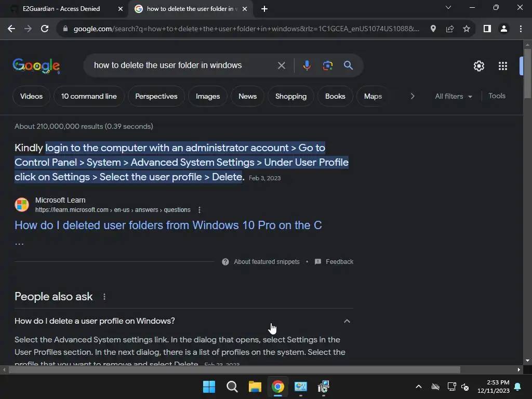This screenshot has width=532, height=399.
Task: Share this page icon
Action: click(x=450, y=29)
